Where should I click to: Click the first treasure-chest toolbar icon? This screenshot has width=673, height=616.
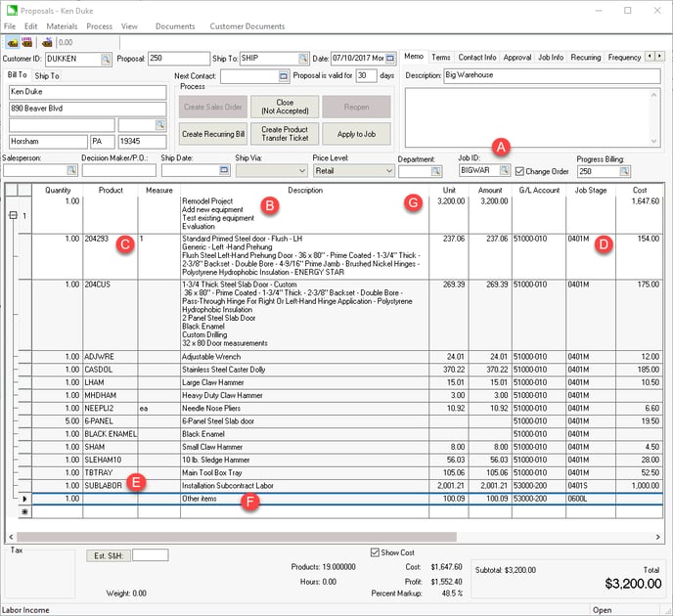click(x=13, y=42)
